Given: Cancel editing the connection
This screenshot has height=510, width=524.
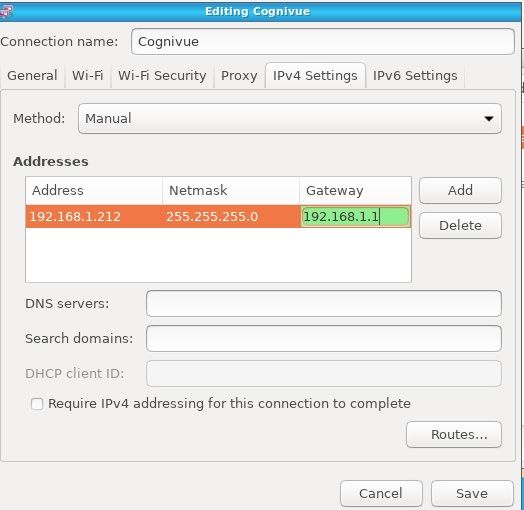Looking at the screenshot, I should coord(381,494).
